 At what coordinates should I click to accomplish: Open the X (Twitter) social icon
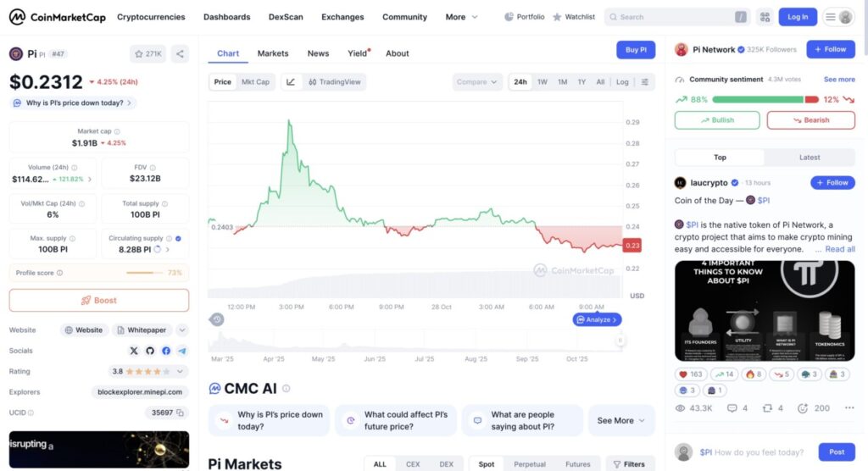[x=134, y=351]
